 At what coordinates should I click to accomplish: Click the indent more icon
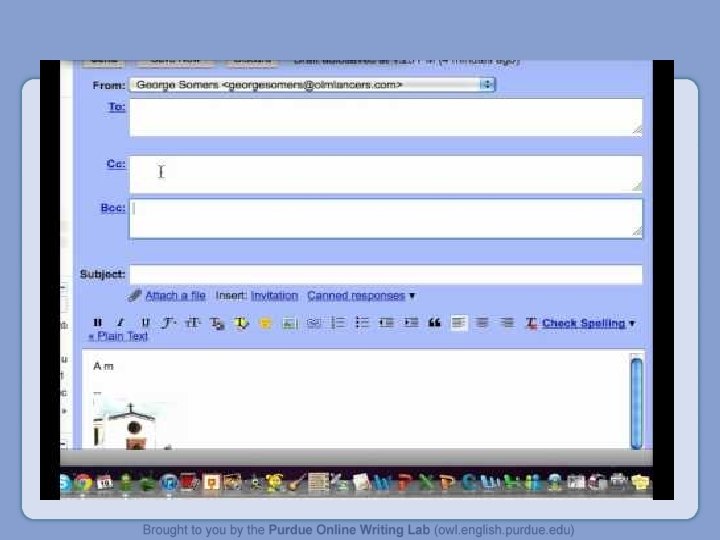click(411, 323)
